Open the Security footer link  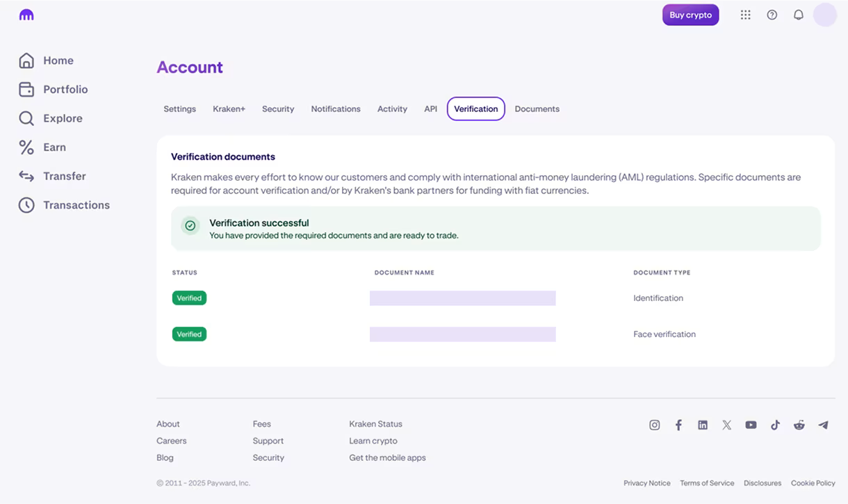pos(268,457)
